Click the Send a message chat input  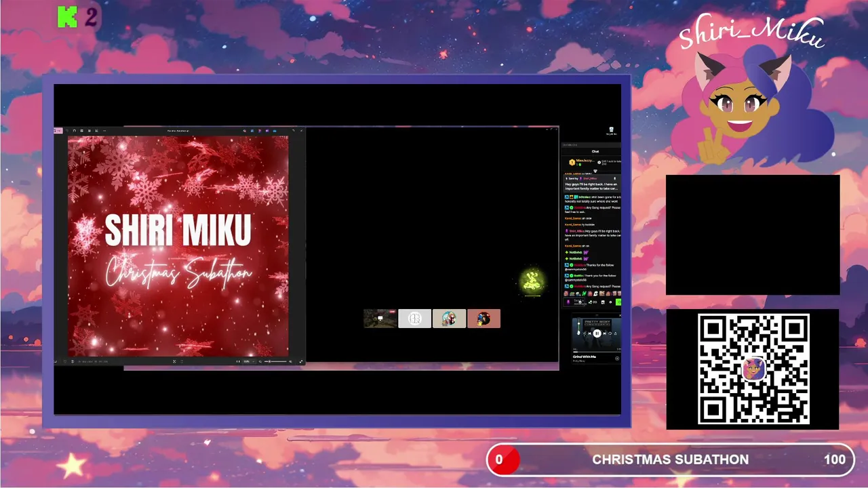click(x=575, y=302)
